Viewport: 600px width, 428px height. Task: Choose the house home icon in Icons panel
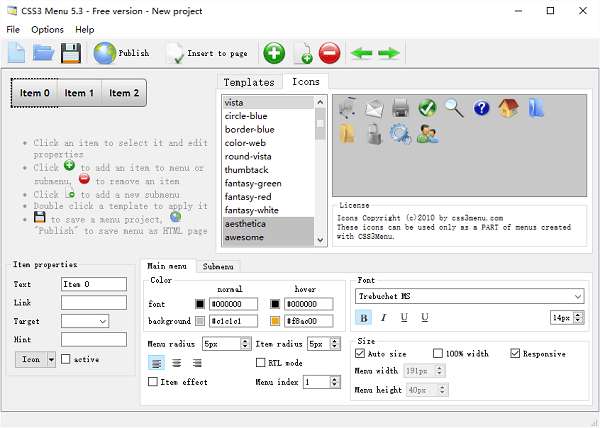coord(508,108)
